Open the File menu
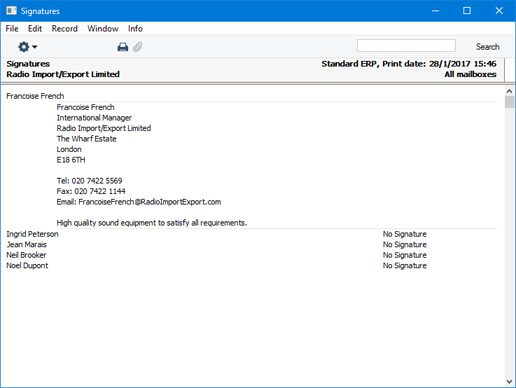Image resolution: width=516 pixels, height=388 pixels. click(x=12, y=29)
